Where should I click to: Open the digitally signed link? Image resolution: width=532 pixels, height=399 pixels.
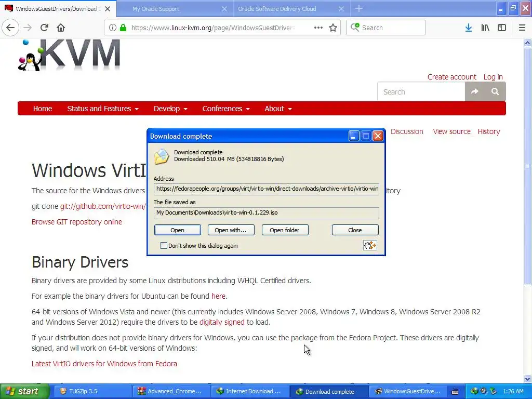[x=222, y=322]
